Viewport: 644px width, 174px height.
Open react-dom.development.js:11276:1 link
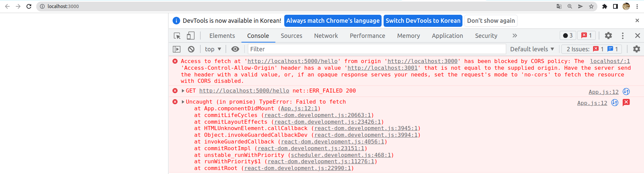click(321, 162)
